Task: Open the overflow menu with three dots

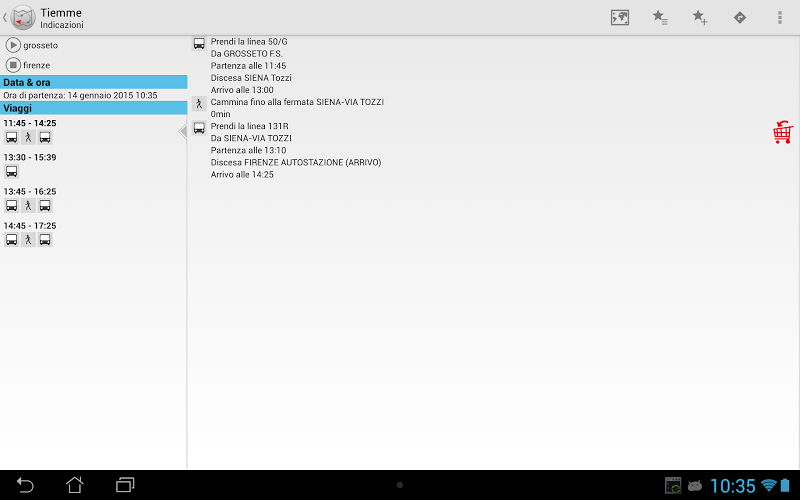Action: [x=780, y=17]
